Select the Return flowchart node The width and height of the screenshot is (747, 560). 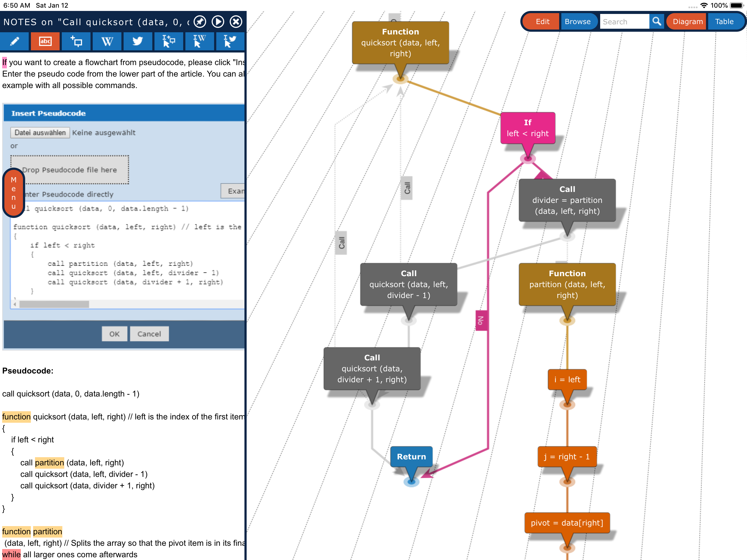click(411, 456)
